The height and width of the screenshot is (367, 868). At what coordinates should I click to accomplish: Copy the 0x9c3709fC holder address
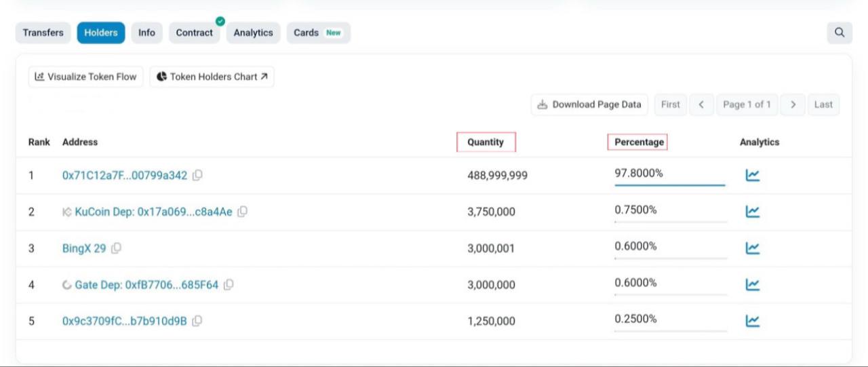[x=197, y=321]
